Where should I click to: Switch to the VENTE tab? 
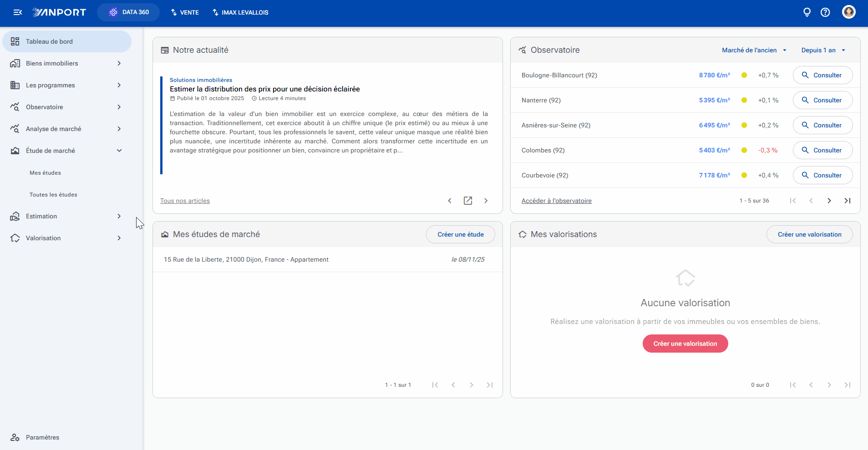pyautogui.click(x=185, y=12)
